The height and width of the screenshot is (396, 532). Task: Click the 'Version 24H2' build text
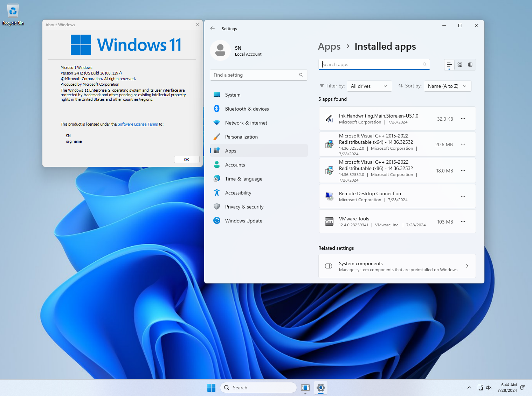pos(91,73)
